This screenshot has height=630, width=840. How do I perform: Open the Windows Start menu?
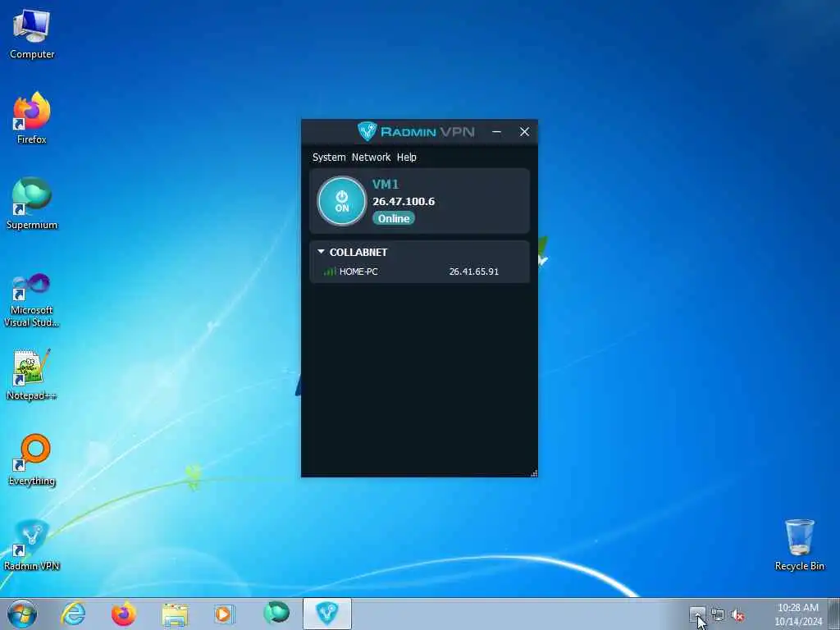coord(22,614)
